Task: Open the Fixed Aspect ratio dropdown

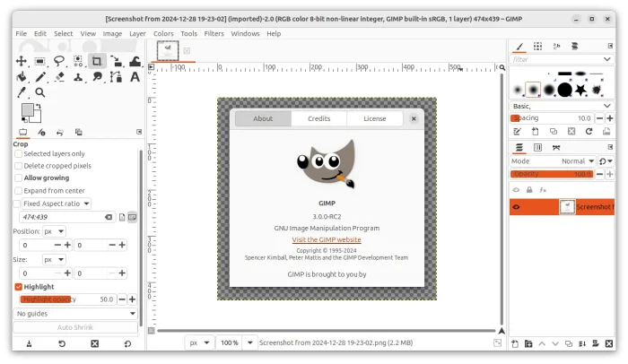Action: [56, 204]
